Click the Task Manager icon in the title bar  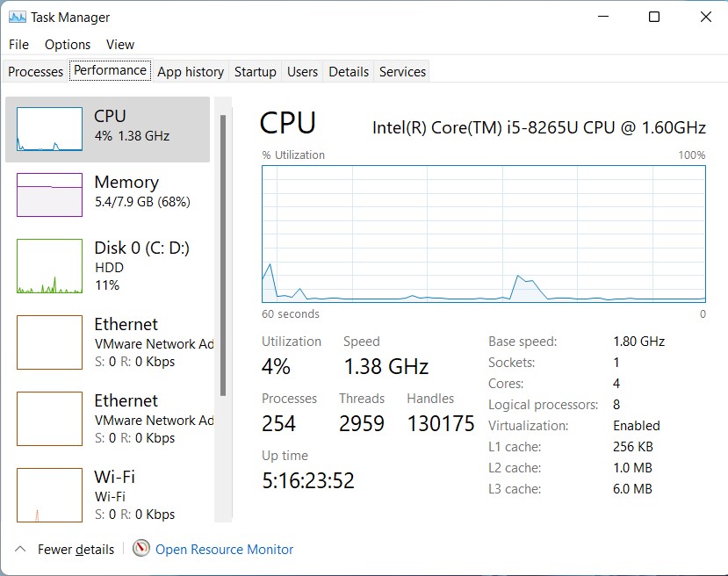pos(18,17)
